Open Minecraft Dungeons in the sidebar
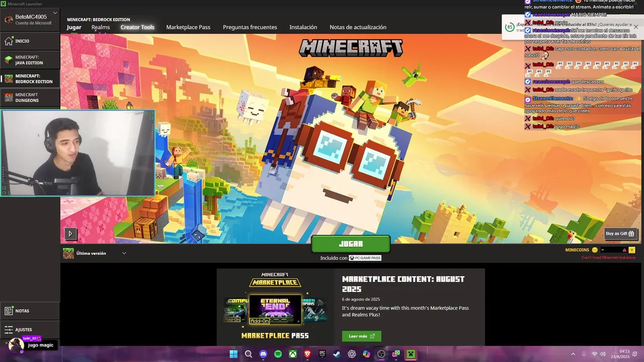 coord(30,98)
